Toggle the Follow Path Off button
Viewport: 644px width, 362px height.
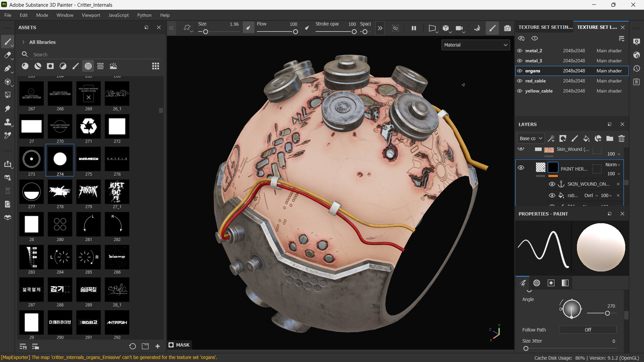(x=588, y=330)
